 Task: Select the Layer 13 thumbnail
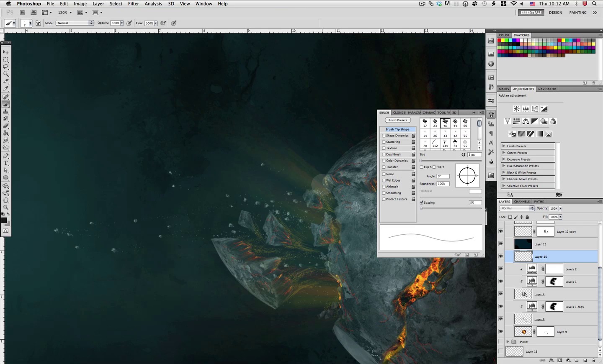pos(514,351)
